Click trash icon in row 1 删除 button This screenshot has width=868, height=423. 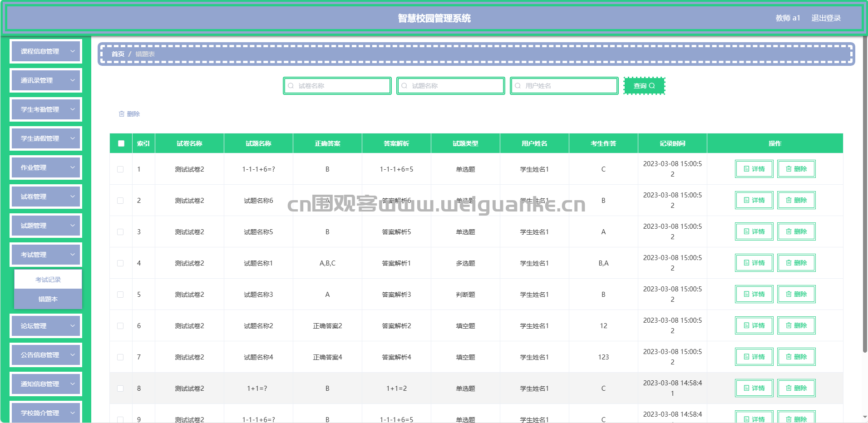(789, 169)
